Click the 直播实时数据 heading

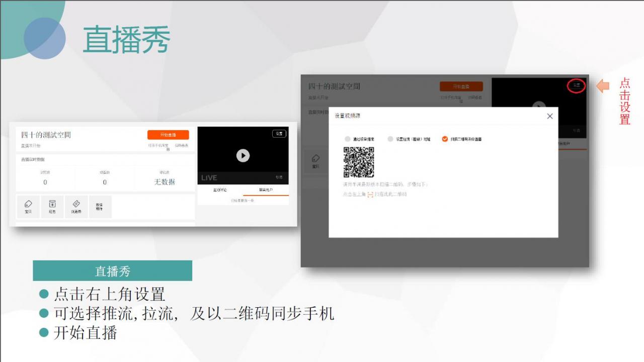[x=33, y=159]
